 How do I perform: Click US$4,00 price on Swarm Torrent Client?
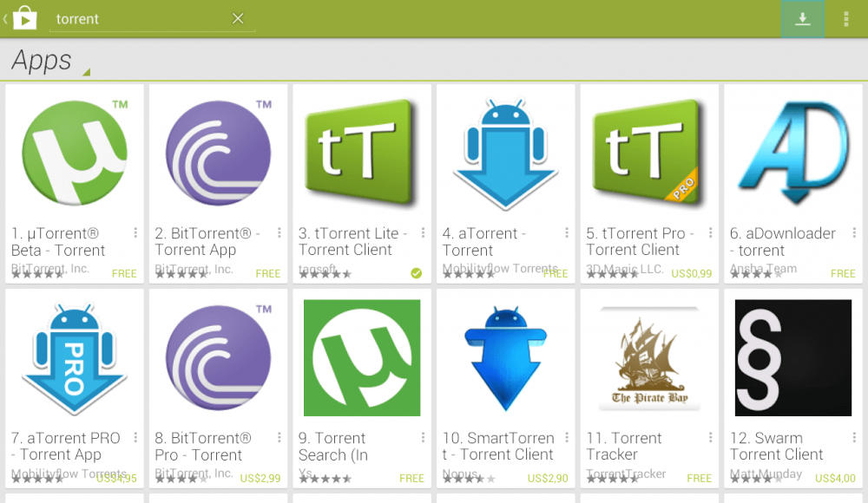pyautogui.click(x=835, y=478)
